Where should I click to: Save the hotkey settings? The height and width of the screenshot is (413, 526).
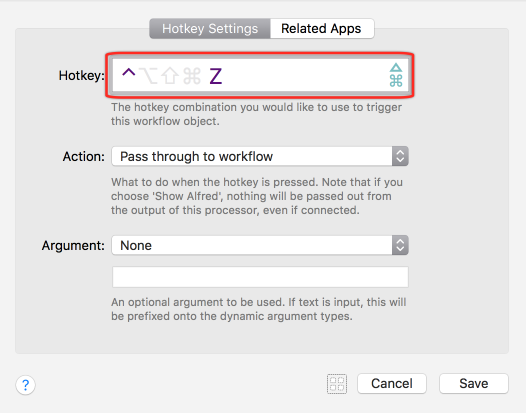[474, 383]
